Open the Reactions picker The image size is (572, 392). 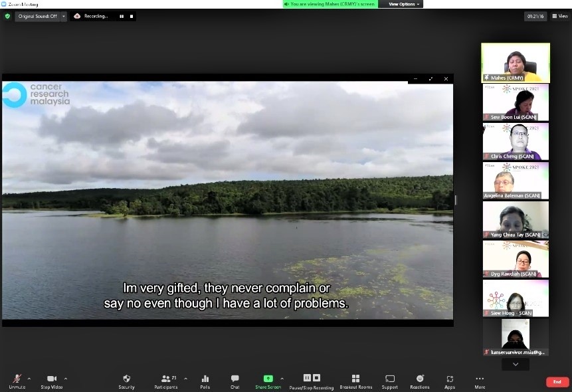419,380
